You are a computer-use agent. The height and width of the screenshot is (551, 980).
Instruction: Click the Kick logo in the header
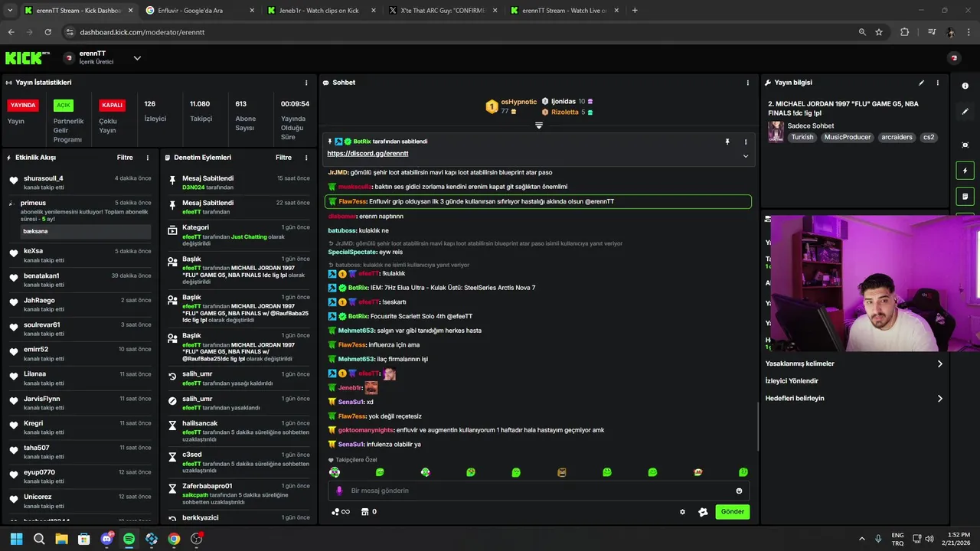pyautogui.click(x=28, y=58)
